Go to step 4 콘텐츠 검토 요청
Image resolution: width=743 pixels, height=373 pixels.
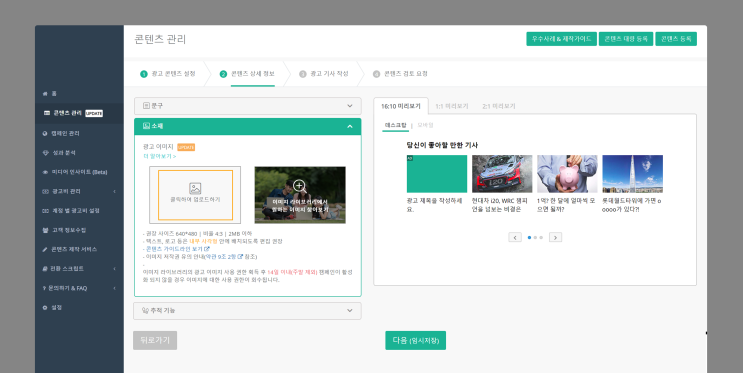pyautogui.click(x=400, y=74)
